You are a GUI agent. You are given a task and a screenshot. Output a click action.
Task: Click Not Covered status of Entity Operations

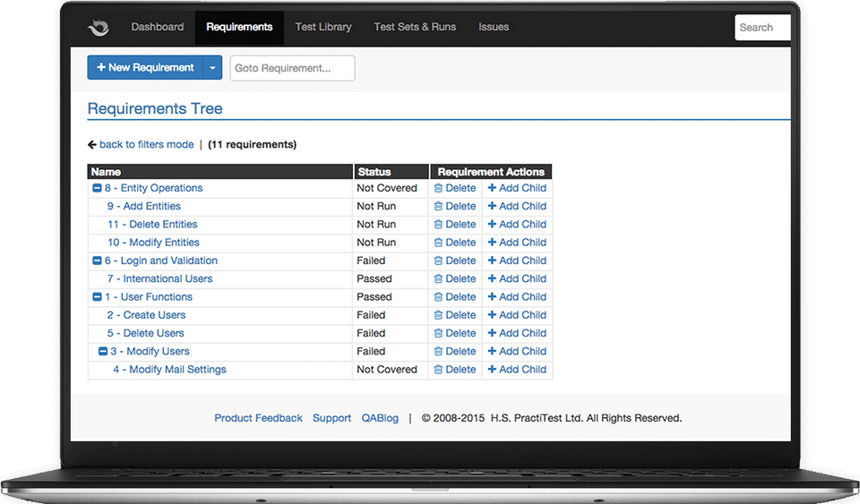[387, 188]
